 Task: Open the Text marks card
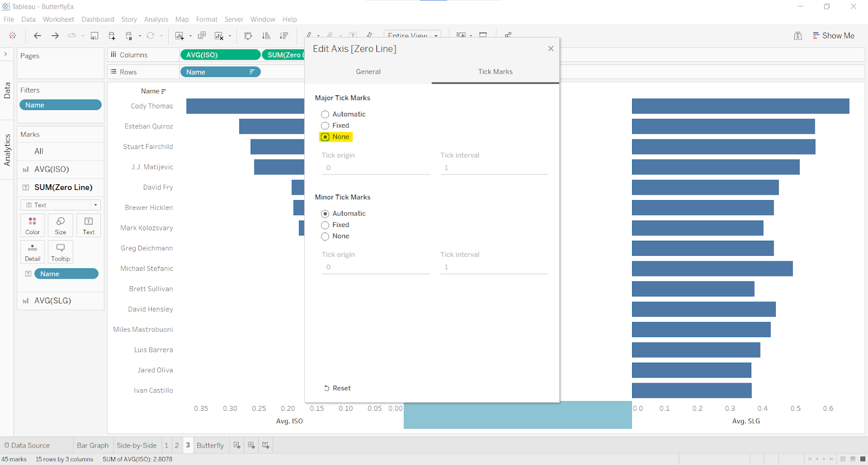point(88,225)
